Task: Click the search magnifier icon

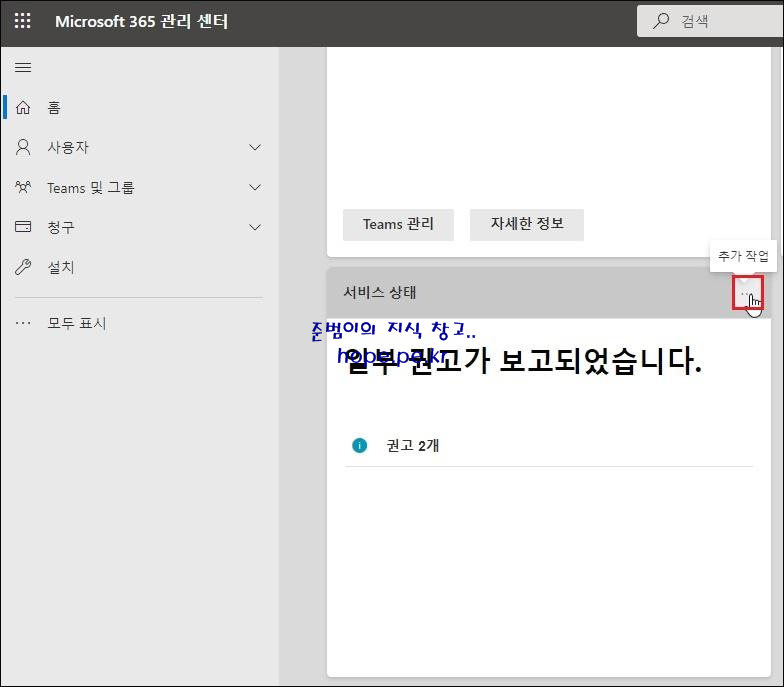Action: (660, 21)
